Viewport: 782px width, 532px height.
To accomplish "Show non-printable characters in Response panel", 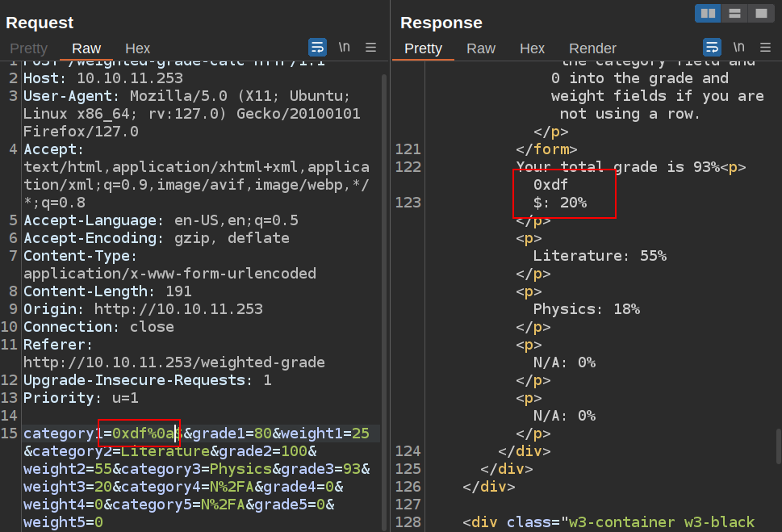I will click(738, 47).
